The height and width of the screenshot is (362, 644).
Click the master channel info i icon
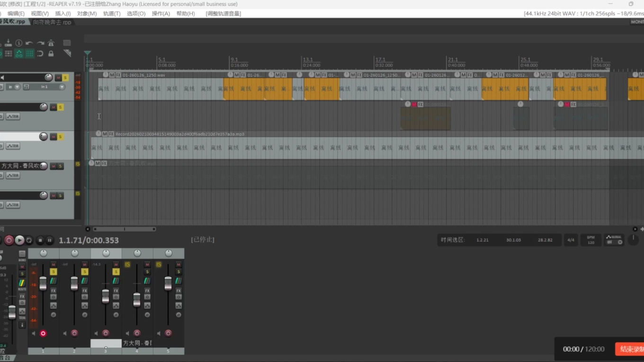point(22,325)
